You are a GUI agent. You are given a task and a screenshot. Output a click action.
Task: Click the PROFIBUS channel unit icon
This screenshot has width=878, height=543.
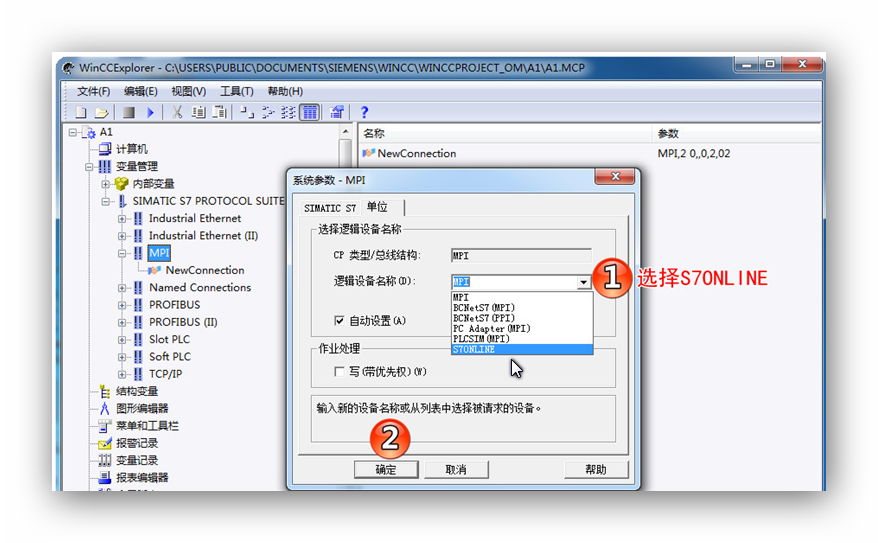[x=138, y=305]
